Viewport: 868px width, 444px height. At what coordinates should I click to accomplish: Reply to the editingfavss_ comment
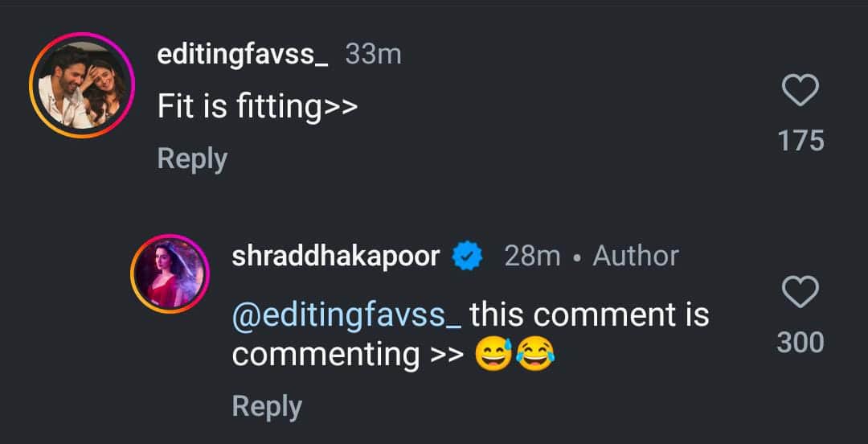[x=192, y=158]
